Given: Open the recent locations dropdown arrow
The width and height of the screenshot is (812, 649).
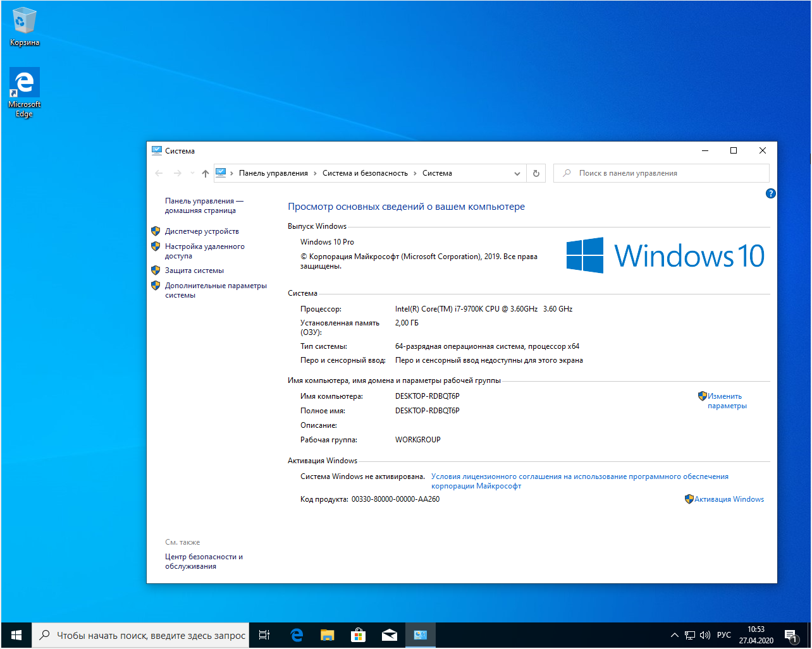Looking at the screenshot, I should tap(192, 173).
